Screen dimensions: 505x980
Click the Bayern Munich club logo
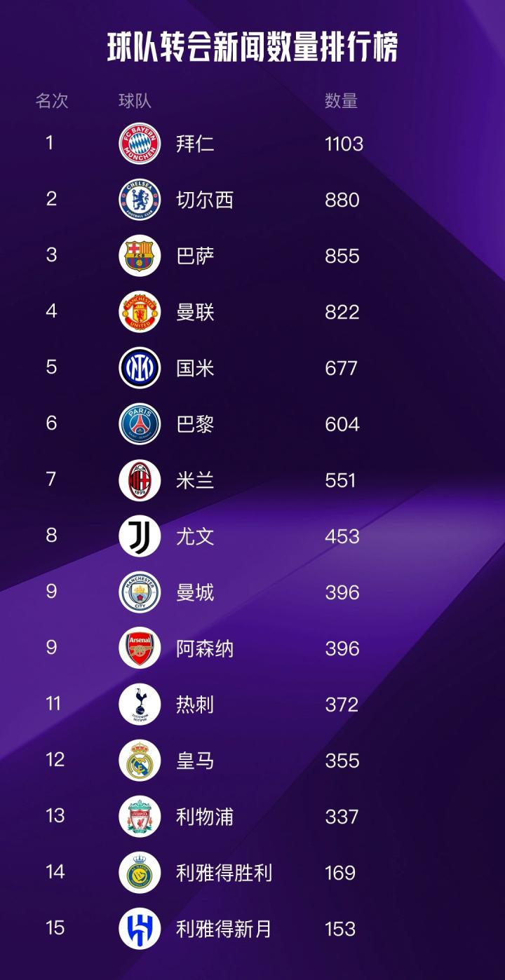[140, 144]
